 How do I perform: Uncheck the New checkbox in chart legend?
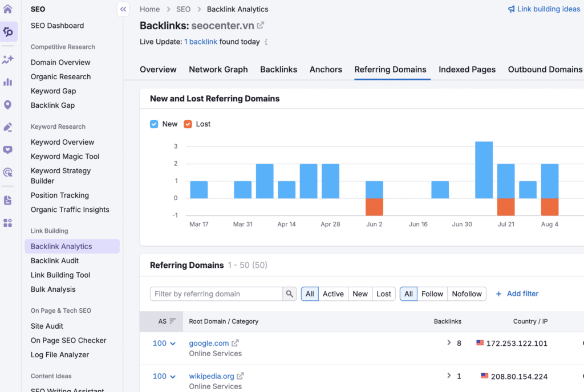click(154, 124)
